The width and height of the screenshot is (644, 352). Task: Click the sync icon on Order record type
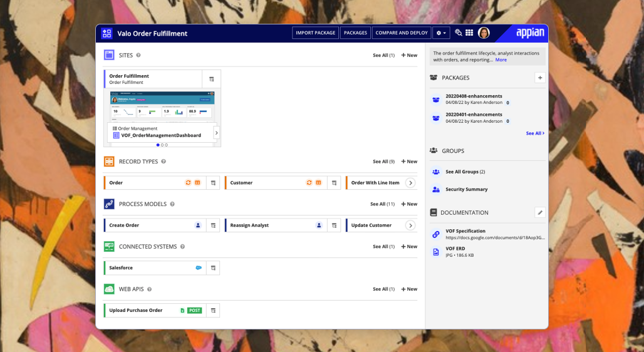pos(187,183)
